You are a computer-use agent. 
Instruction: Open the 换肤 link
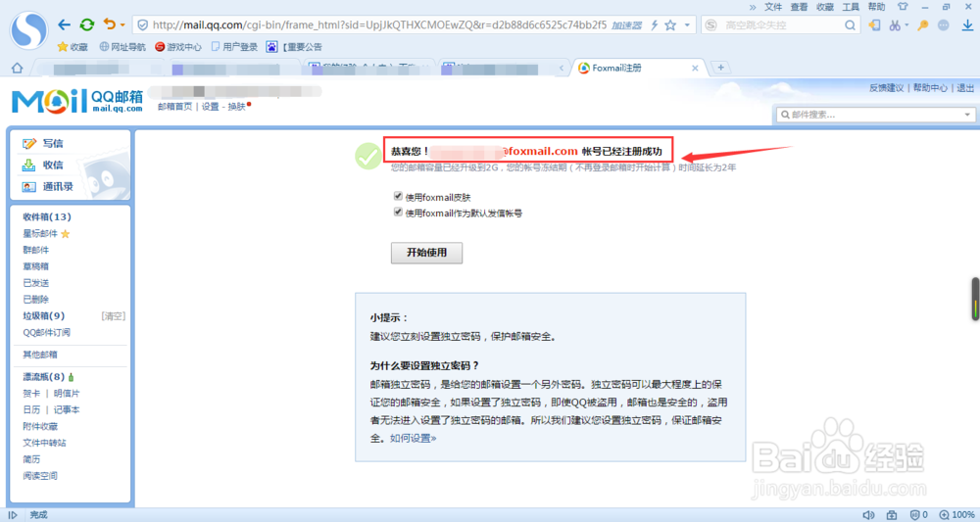[x=237, y=107]
